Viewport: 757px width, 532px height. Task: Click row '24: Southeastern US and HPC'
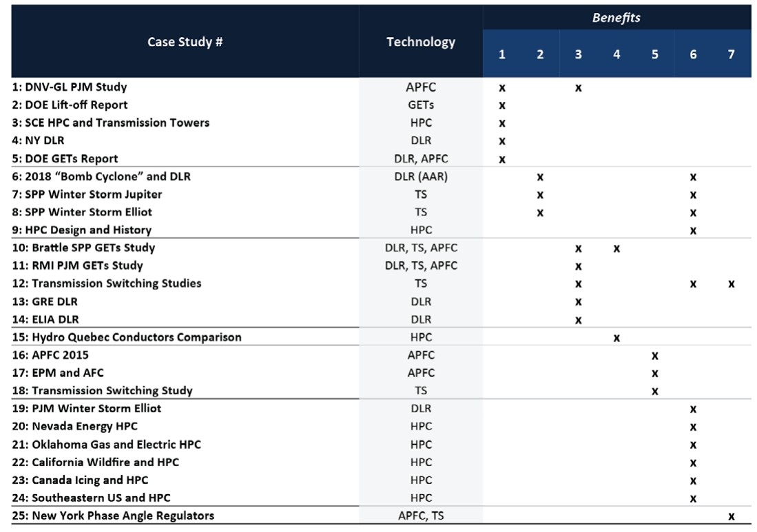382,498
